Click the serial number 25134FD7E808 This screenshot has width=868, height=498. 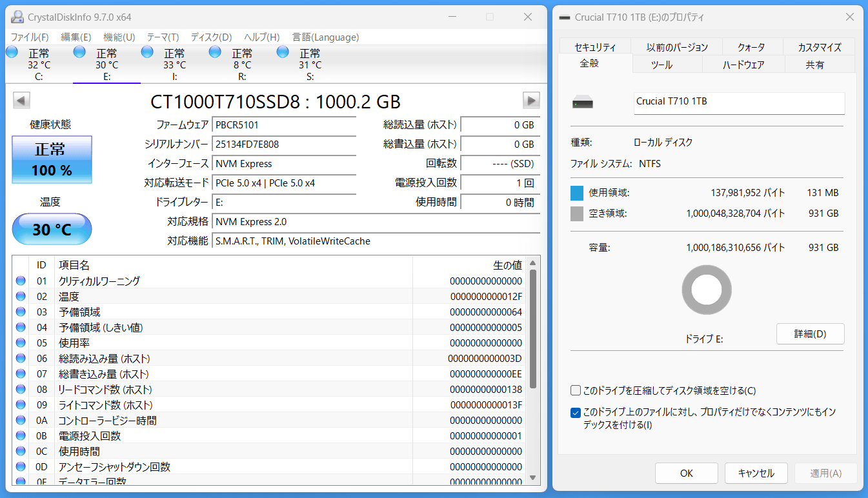284,144
